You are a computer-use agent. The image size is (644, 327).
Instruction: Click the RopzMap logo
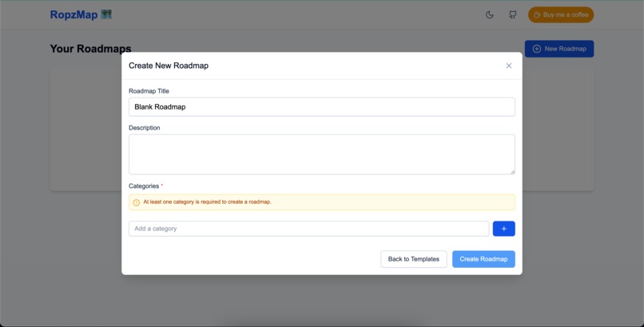click(x=81, y=14)
